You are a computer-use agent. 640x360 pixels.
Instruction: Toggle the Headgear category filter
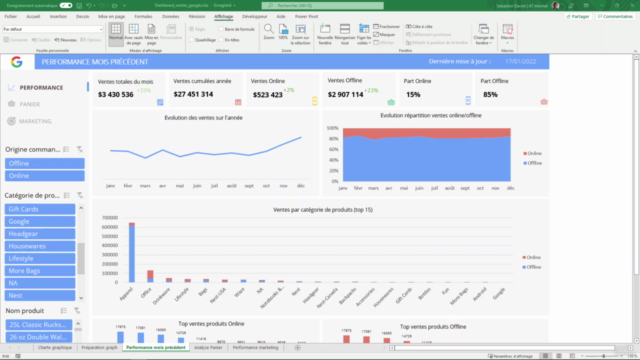(x=40, y=234)
